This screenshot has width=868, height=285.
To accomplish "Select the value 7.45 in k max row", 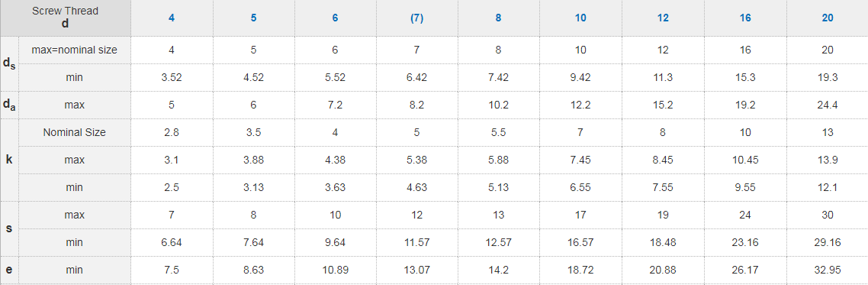I will coord(580,160).
